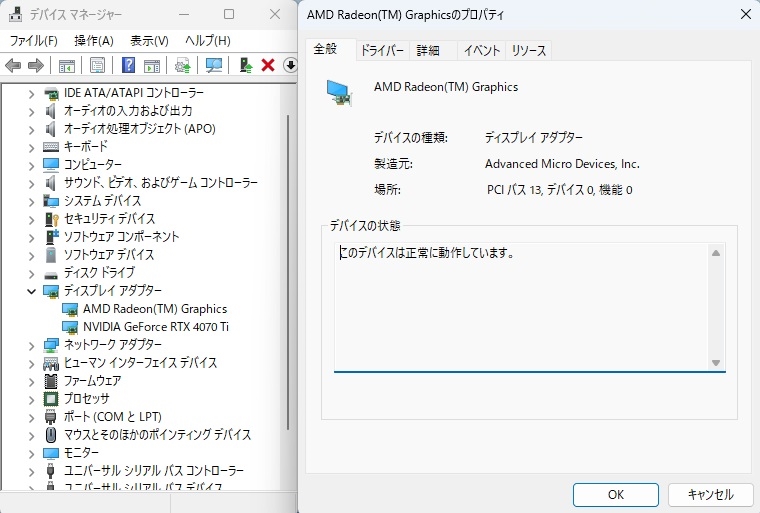Expand the ネットワーク アダプター node
Viewport: 760px width, 513px height.
[32, 345]
